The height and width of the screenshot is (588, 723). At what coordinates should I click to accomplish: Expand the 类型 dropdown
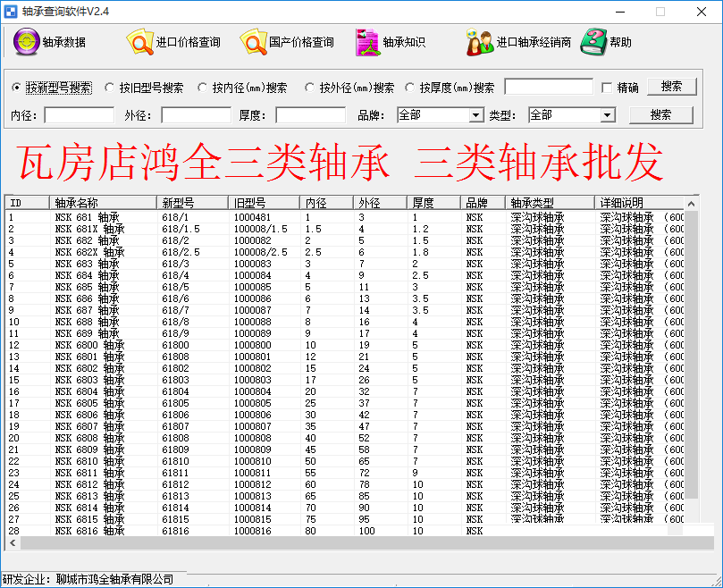pyautogui.click(x=608, y=115)
